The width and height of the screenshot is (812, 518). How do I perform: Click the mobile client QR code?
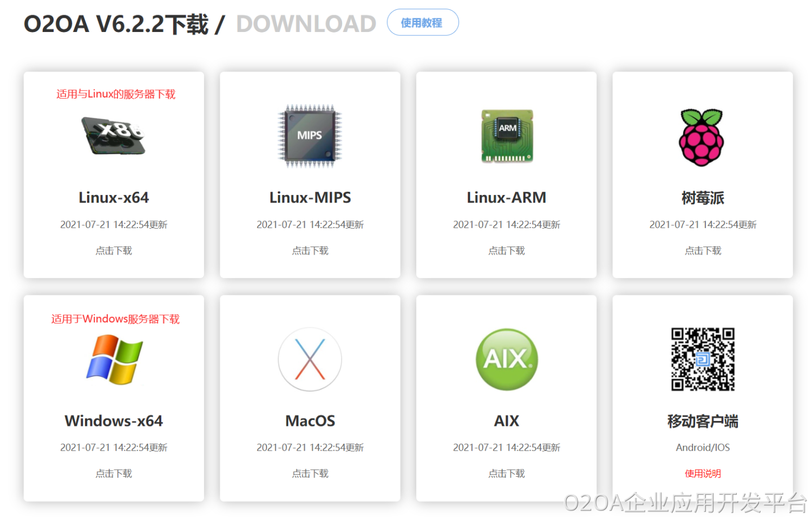(x=702, y=359)
